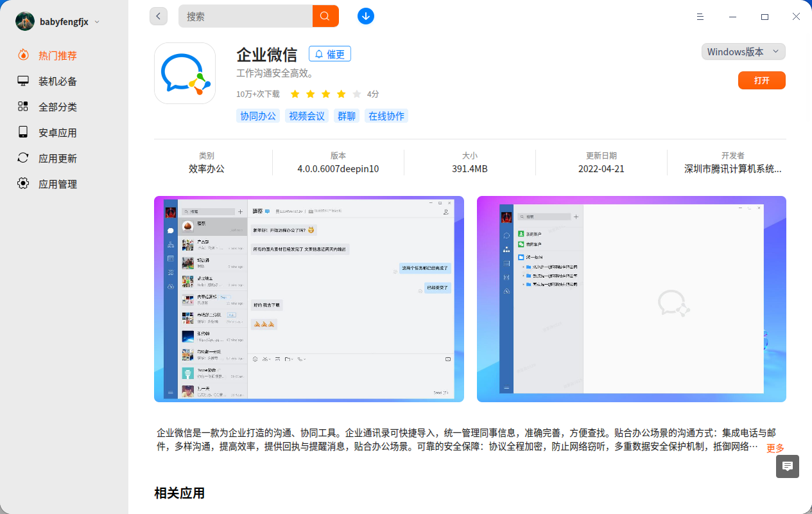Click the gear icon beside 应用管理
Image resolution: width=812 pixels, height=514 pixels.
pyautogui.click(x=23, y=184)
